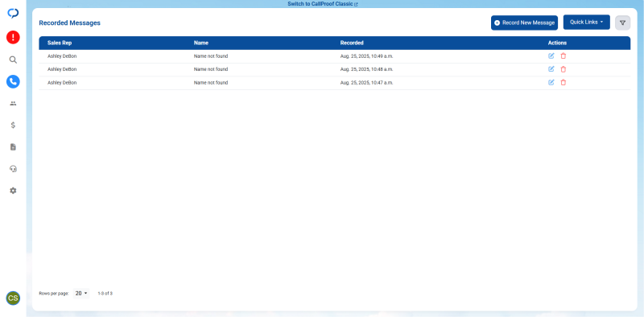Click the Sales Rep column header
The height and width of the screenshot is (317, 644).
(x=60, y=43)
